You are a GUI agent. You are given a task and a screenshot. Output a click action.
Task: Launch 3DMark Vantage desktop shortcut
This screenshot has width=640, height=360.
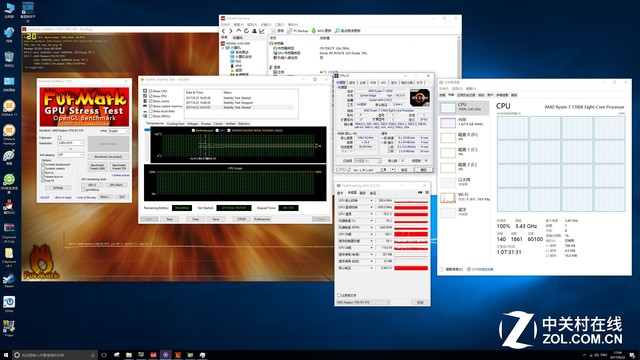tap(9, 134)
